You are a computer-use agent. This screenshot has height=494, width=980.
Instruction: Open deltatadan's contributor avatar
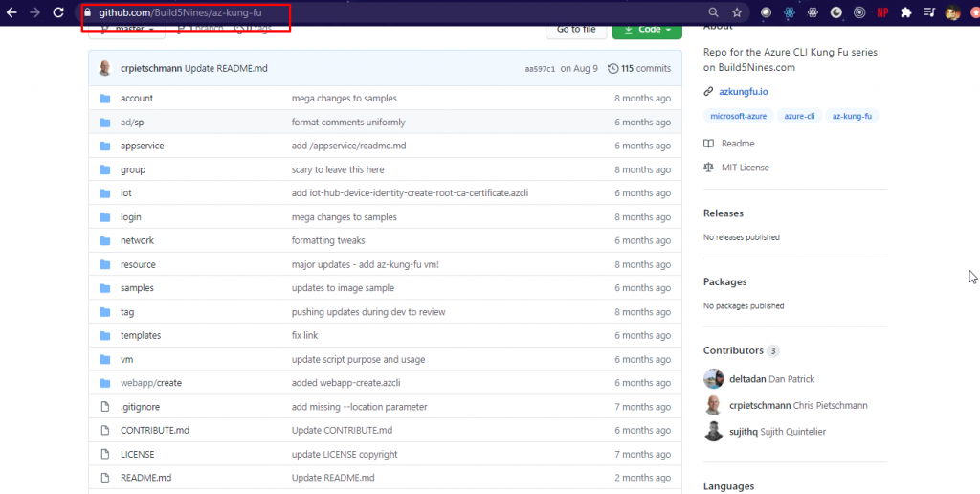[713, 378]
